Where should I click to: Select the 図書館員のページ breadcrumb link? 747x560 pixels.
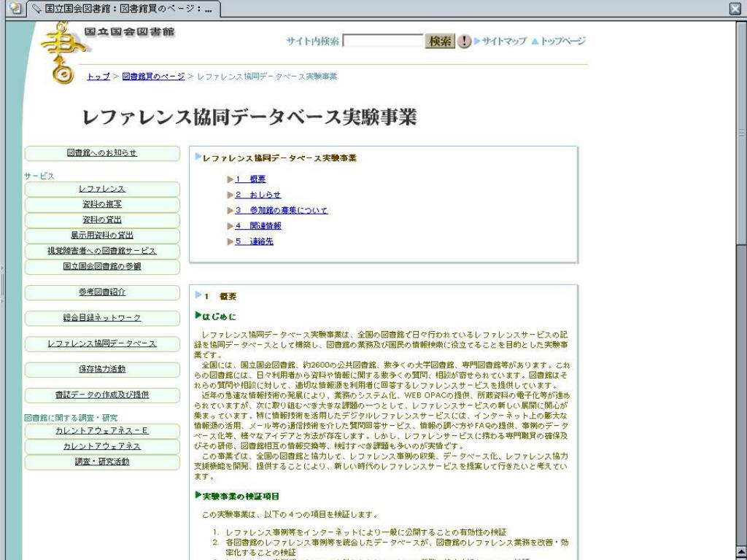[153, 77]
